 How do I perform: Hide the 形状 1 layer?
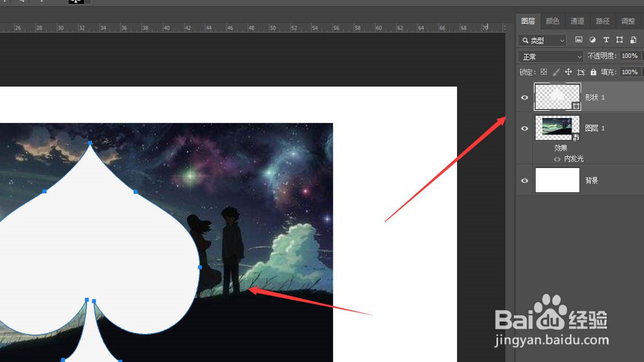pyautogui.click(x=524, y=97)
